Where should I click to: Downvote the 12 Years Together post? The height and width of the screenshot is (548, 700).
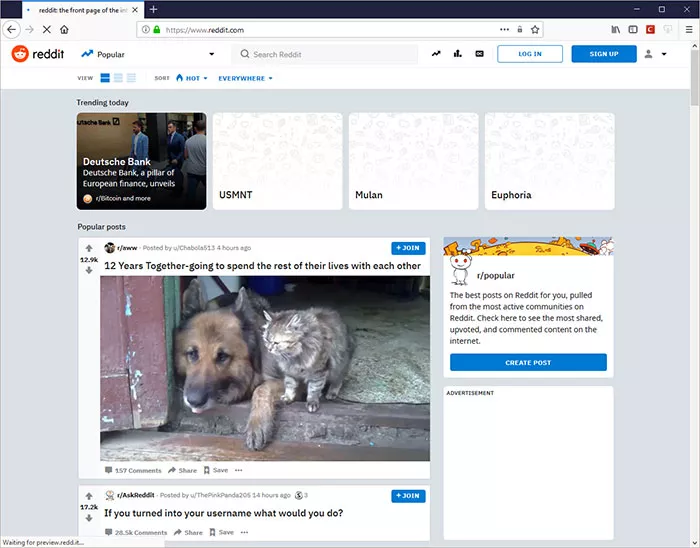tap(89, 270)
